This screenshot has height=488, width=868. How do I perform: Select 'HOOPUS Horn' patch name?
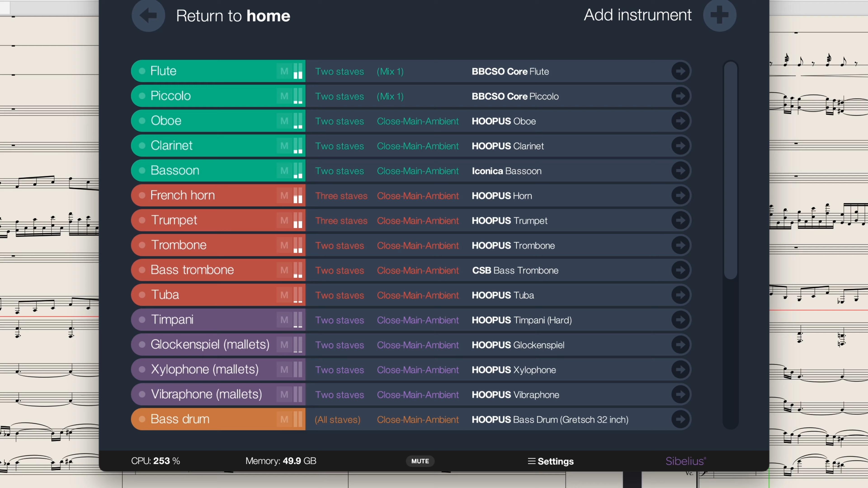pos(502,196)
